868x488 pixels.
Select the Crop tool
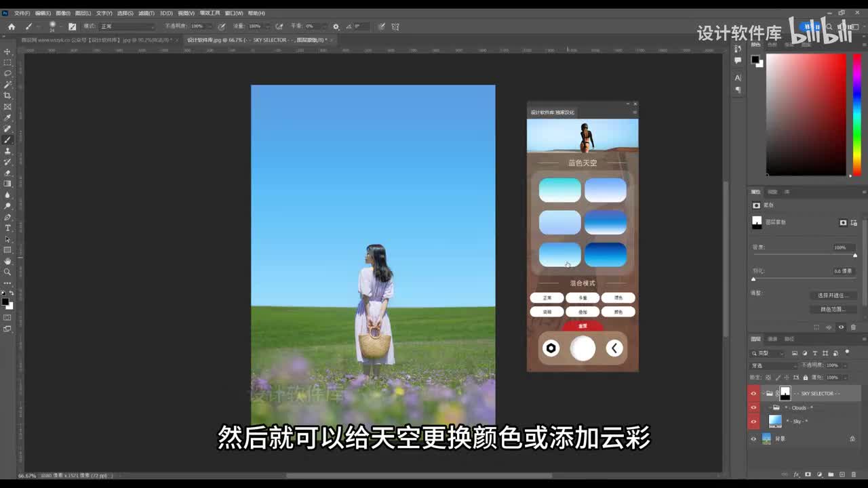7,96
